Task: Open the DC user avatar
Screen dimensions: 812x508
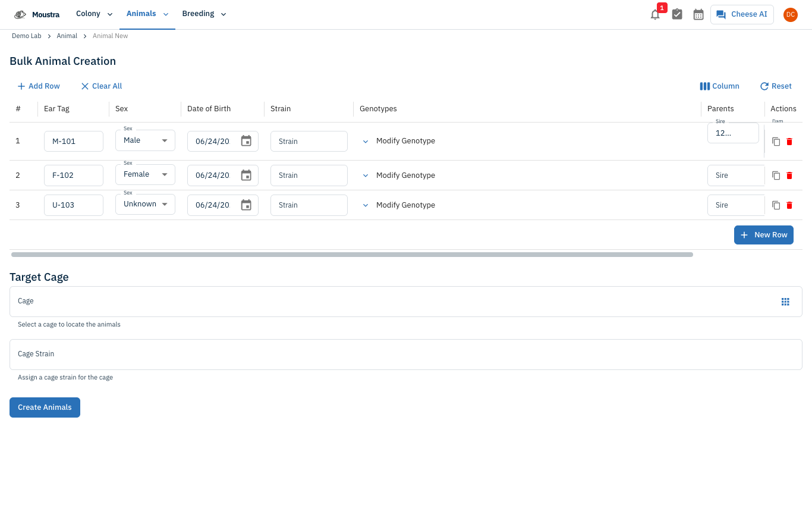Action: click(790, 14)
